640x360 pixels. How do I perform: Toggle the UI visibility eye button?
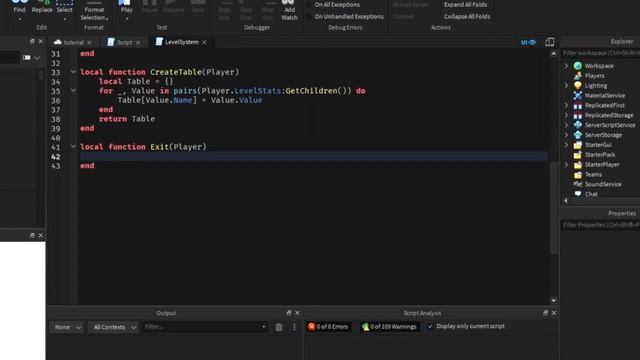click(x=528, y=42)
